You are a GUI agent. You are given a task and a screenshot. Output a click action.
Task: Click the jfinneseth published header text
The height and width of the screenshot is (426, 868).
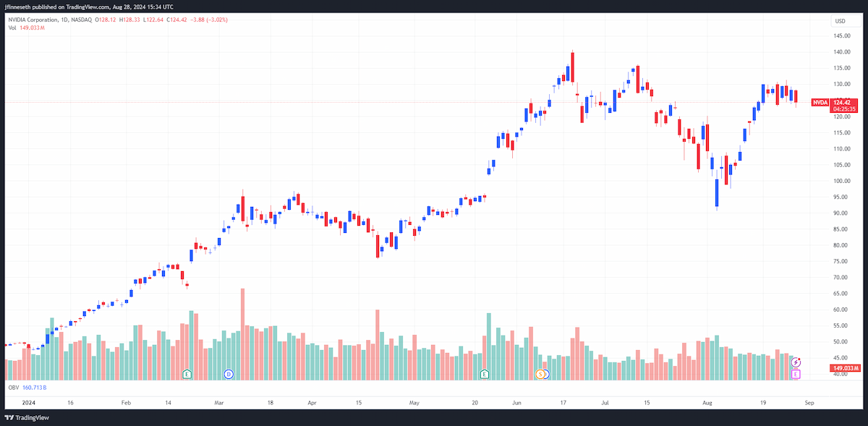[88, 6]
